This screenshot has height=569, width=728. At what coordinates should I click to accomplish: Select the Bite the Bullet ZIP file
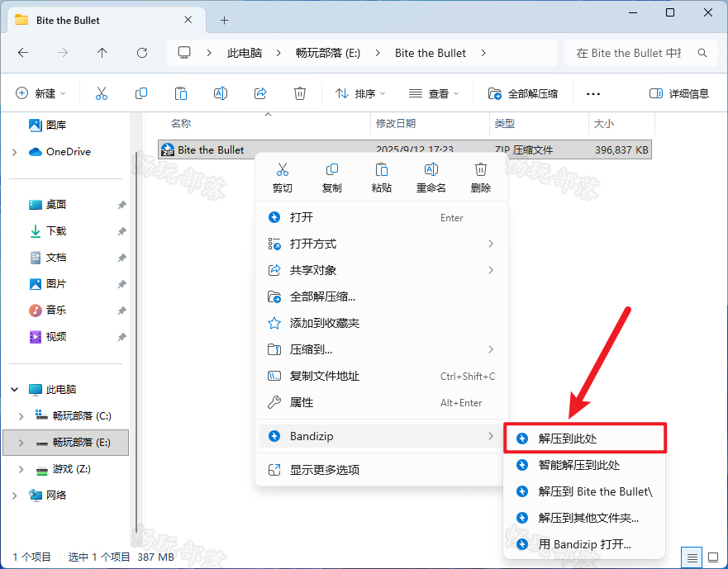405,149
